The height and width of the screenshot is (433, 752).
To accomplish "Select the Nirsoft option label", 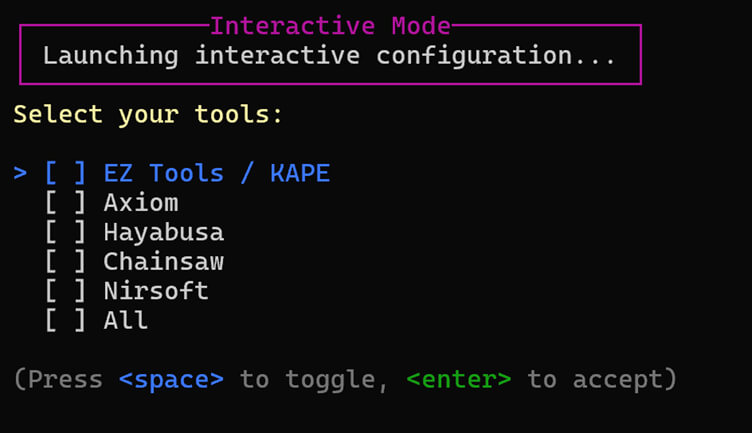I will click(x=156, y=291).
